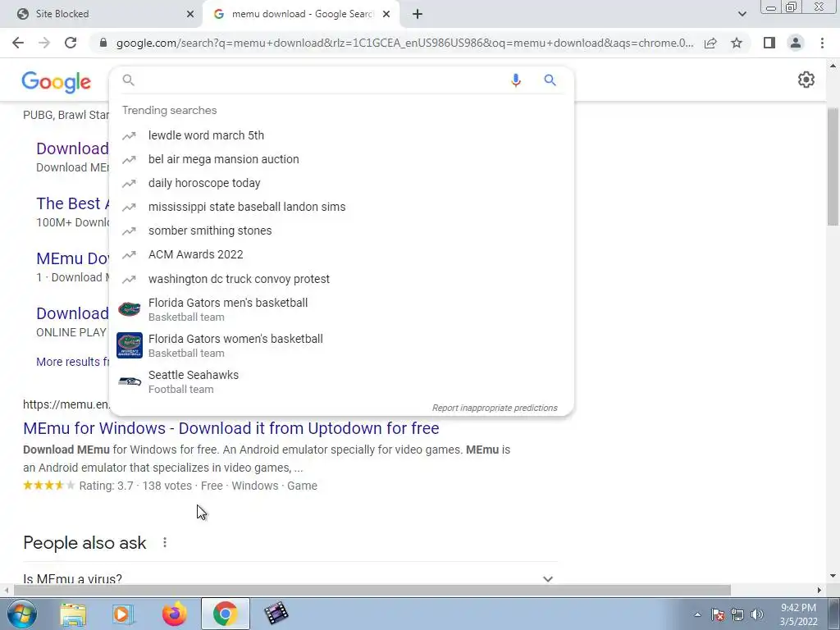This screenshot has height=630, width=840.
Task: Open the film clapper app in taskbar
Action: coord(276,614)
